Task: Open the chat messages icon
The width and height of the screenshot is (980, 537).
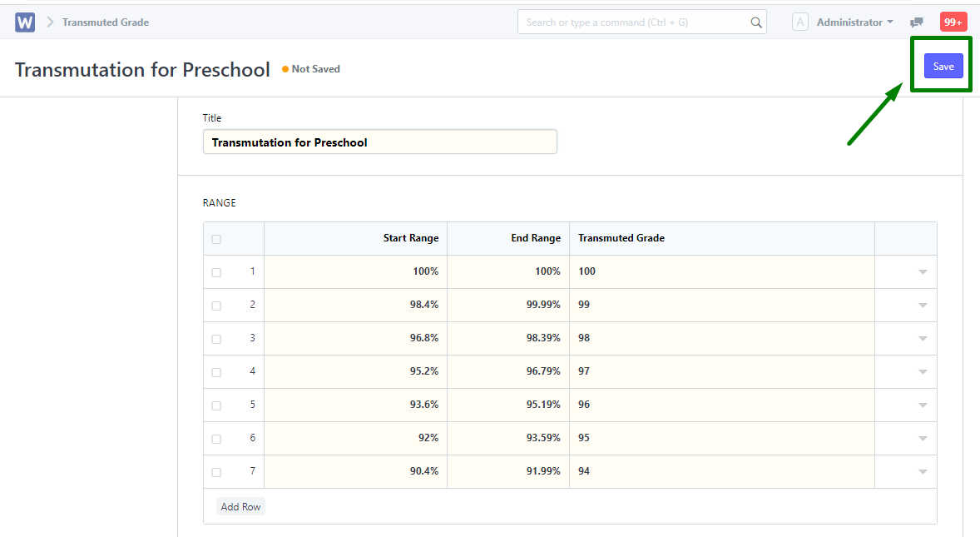Action: click(x=918, y=22)
